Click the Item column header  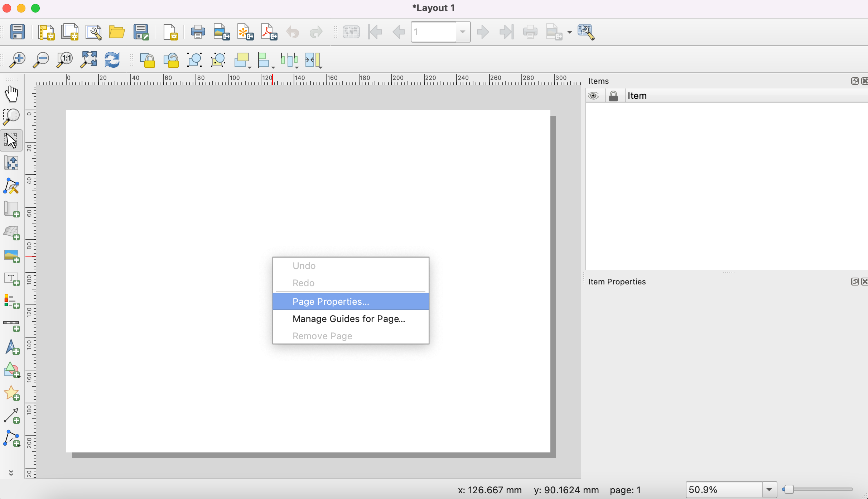tap(637, 96)
